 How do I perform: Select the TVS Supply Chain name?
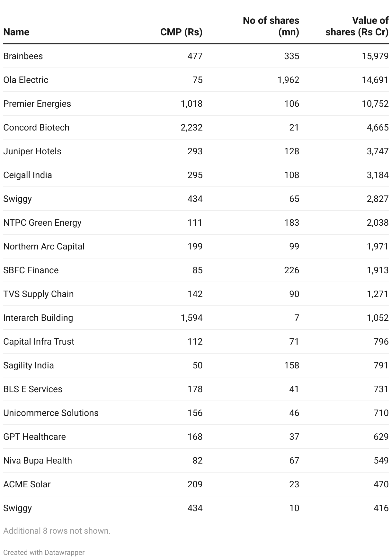39,294
